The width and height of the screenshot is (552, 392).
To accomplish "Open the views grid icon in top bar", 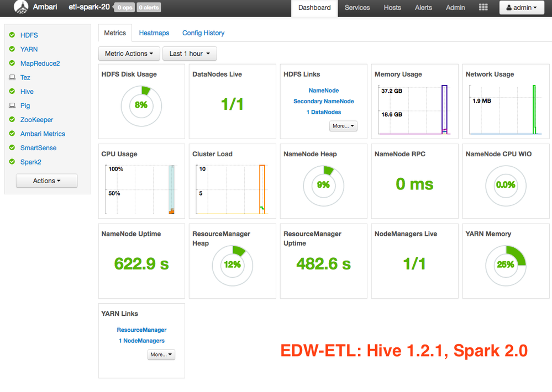I will (483, 7).
